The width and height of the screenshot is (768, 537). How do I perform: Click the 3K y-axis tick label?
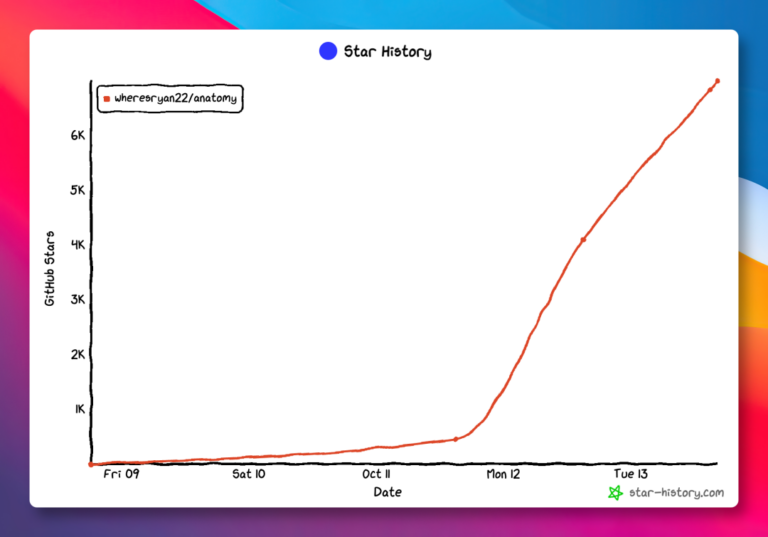77,299
